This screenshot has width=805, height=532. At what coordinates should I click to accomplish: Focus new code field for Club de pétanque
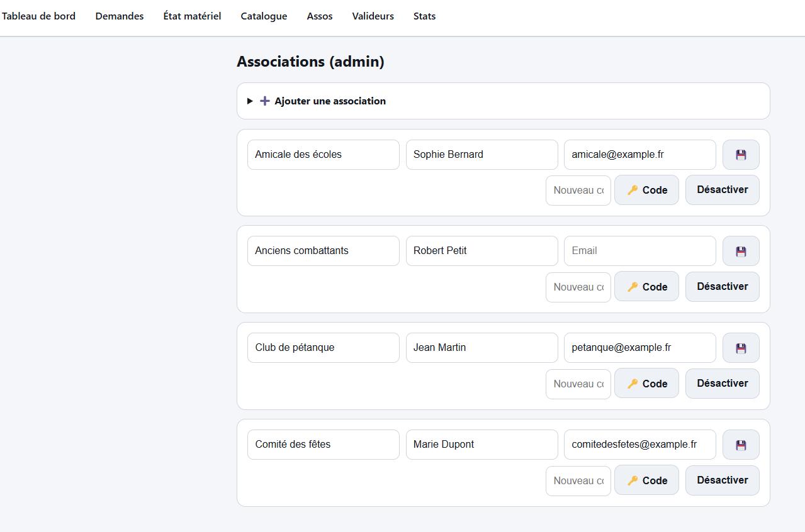coord(578,384)
